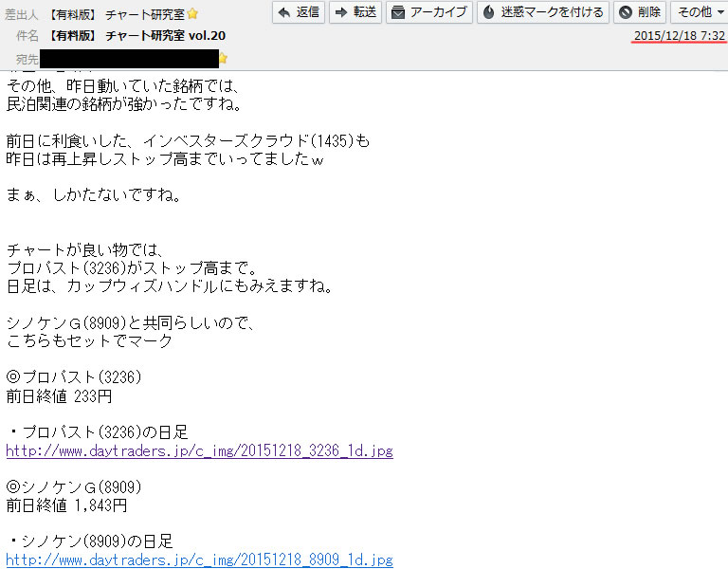Viewport: 728px width, 587px height.
Task: Mark message as junk with 迷惑マークを付ける
Action: [x=543, y=12]
